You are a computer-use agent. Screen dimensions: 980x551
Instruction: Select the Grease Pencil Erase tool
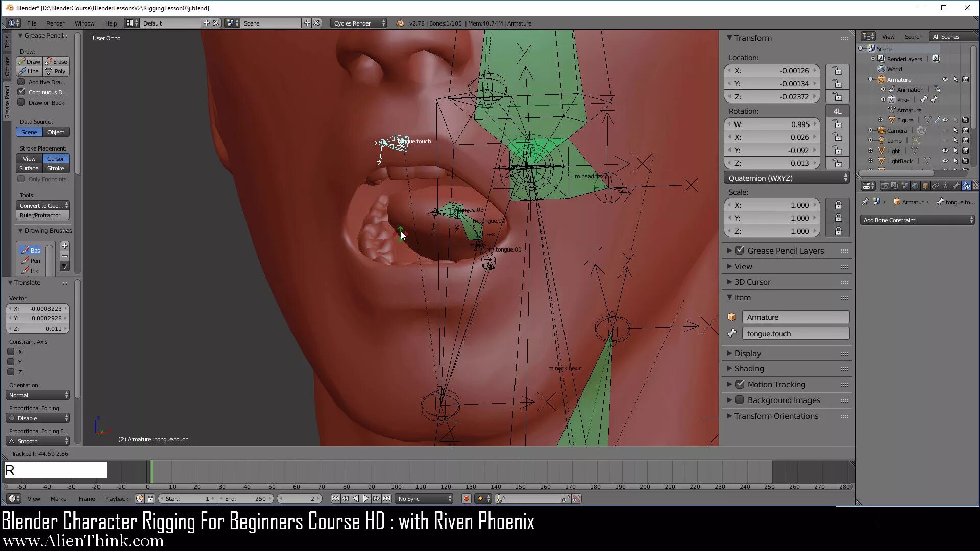(56, 62)
